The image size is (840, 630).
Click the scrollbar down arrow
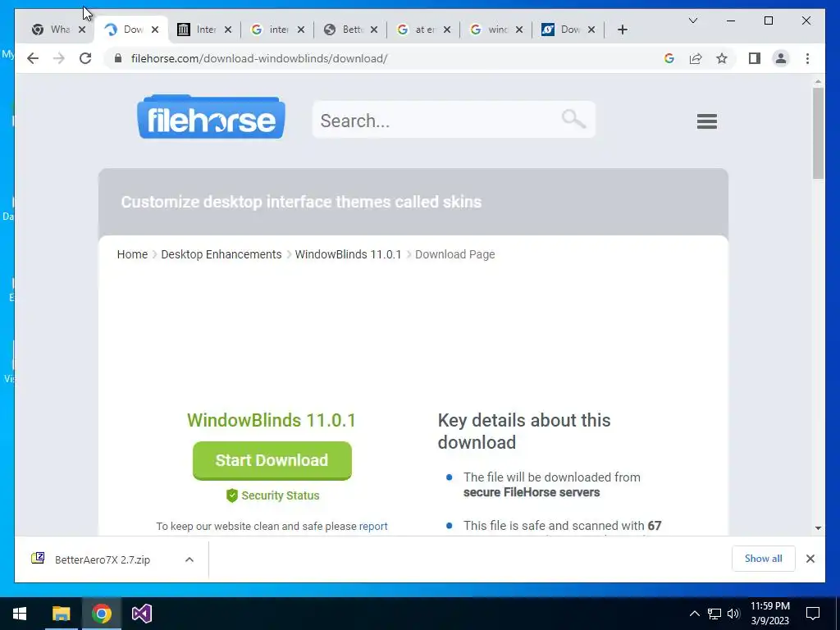(x=818, y=528)
